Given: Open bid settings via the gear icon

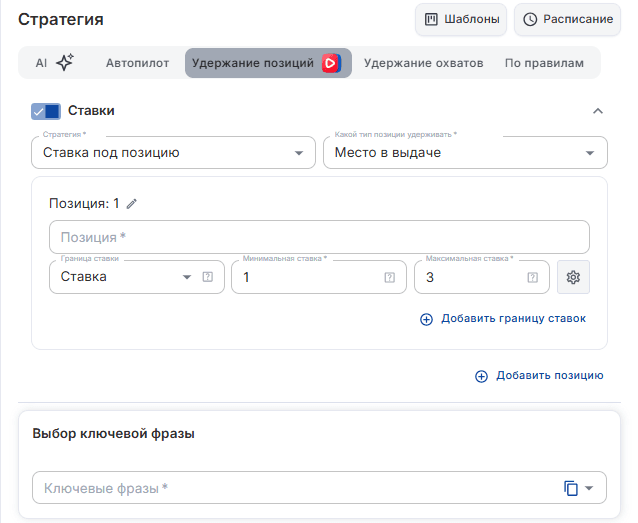Looking at the screenshot, I should coord(573,277).
